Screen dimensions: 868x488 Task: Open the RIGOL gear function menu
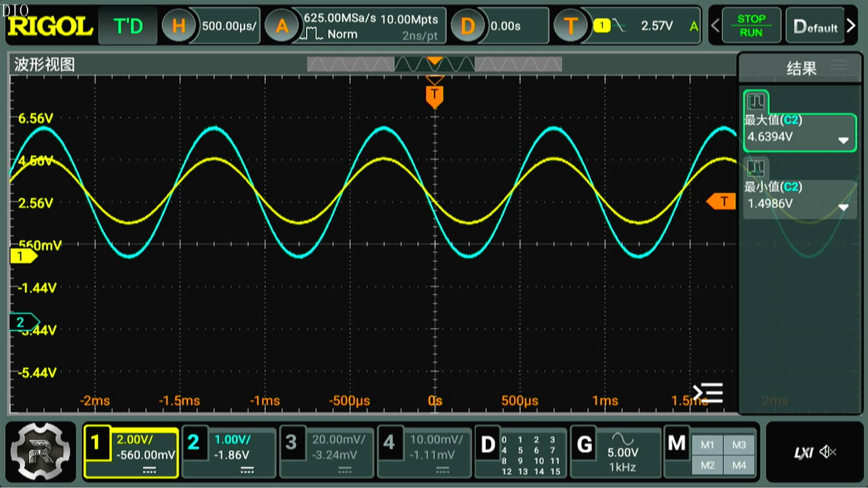pos(40,451)
